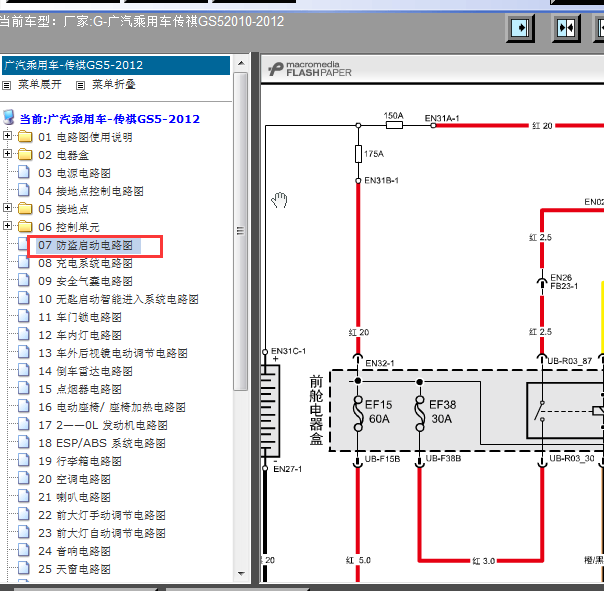The image size is (604, 591).
Task: Click the EN27-1 connector label
Action: click(x=288, y=469)
